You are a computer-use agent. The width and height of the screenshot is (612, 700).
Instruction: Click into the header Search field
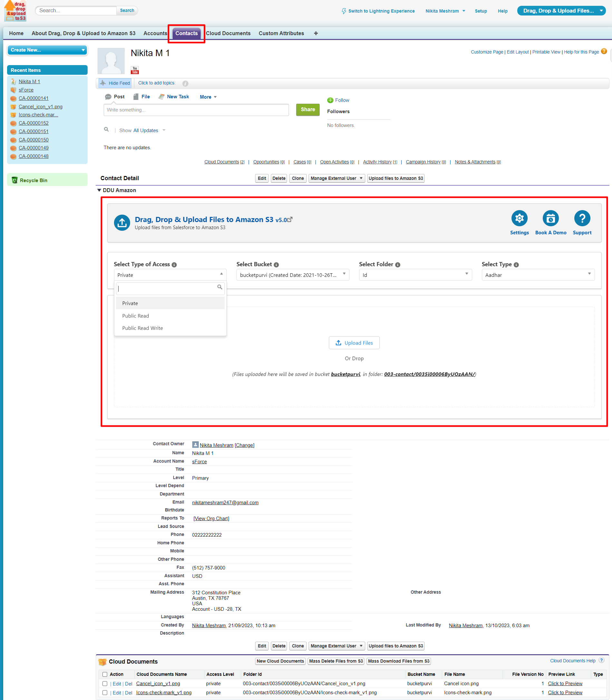click(x=76, y=11)
